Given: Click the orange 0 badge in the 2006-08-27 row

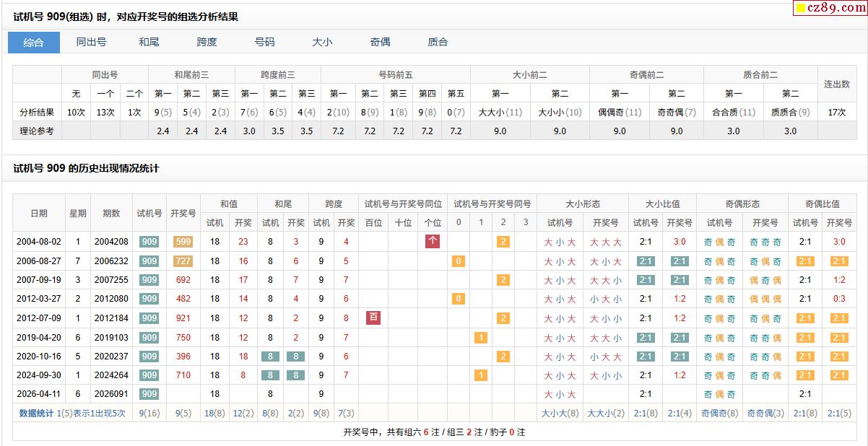Looking at the screenshot, I should click(458, 261).
